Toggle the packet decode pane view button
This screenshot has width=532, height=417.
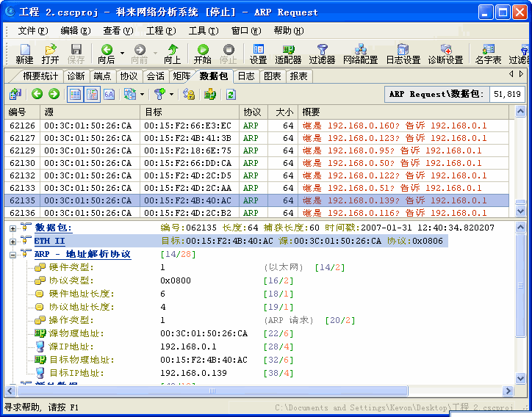pos(92,94)
